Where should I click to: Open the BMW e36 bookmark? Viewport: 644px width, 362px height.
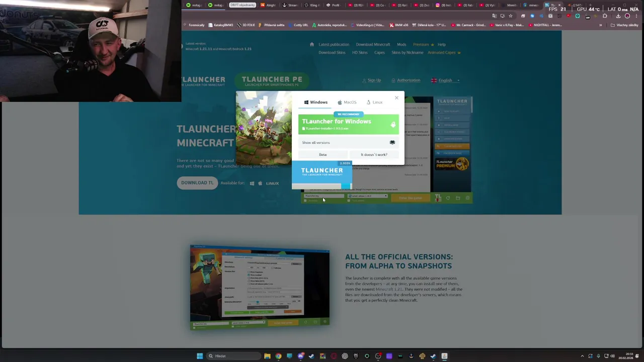398,25
